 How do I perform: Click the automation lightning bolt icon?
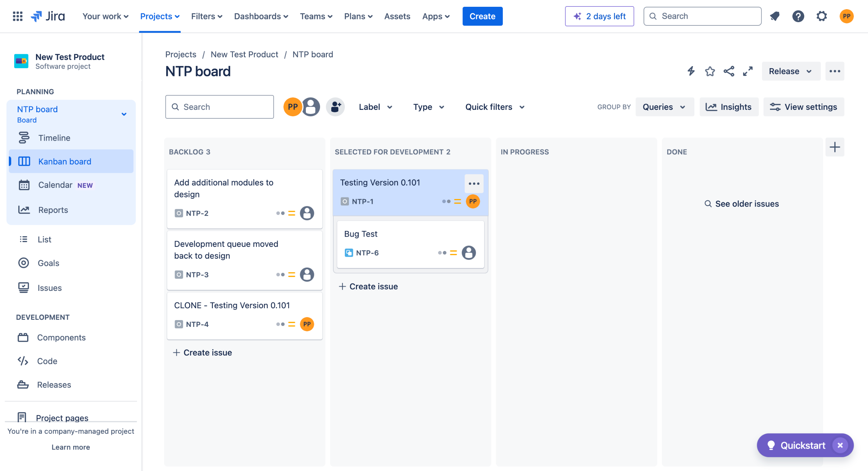(691, 71)
